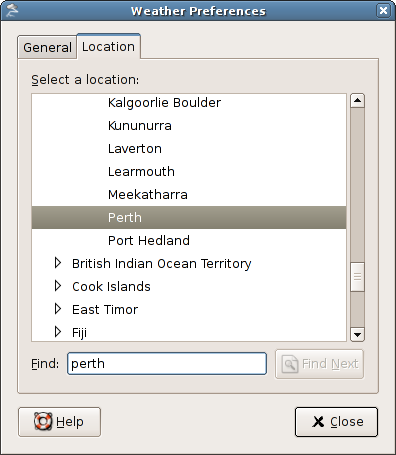The width and height of the screenshot is (396, 455).
Task: Click the weather applet icon in title bar
Action: pos(12,11)
